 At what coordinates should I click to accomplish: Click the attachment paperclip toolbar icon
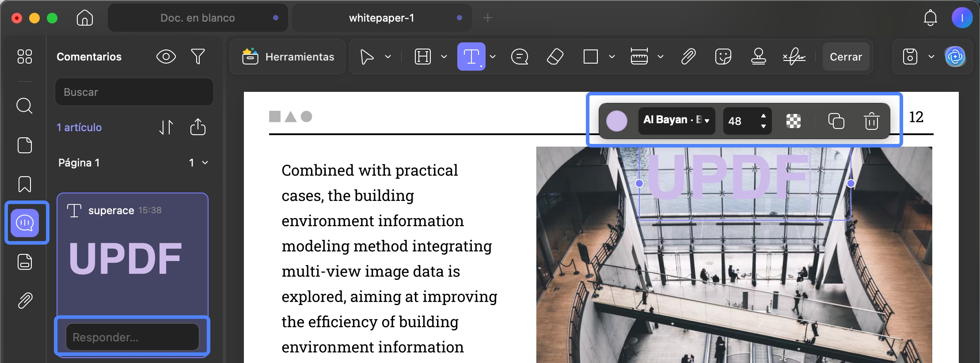[x=688, y=57]
